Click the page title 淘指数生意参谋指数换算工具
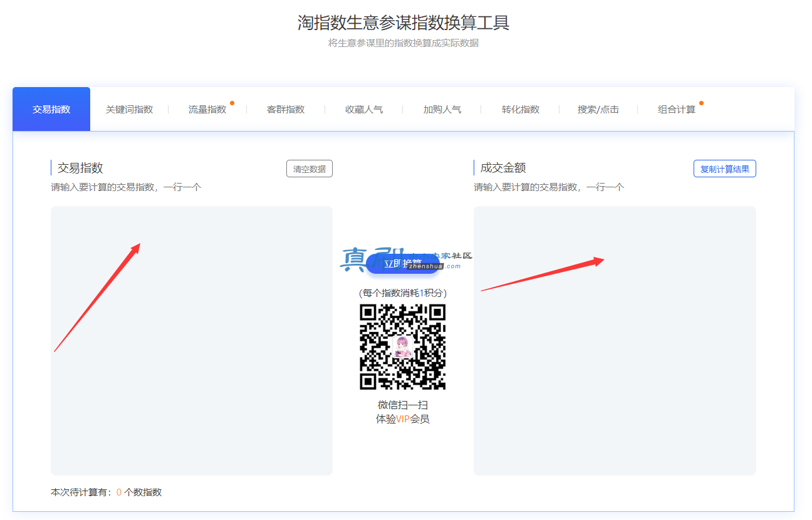The width and height of the screenshot is (812, 520). click(x=403, y=23)
